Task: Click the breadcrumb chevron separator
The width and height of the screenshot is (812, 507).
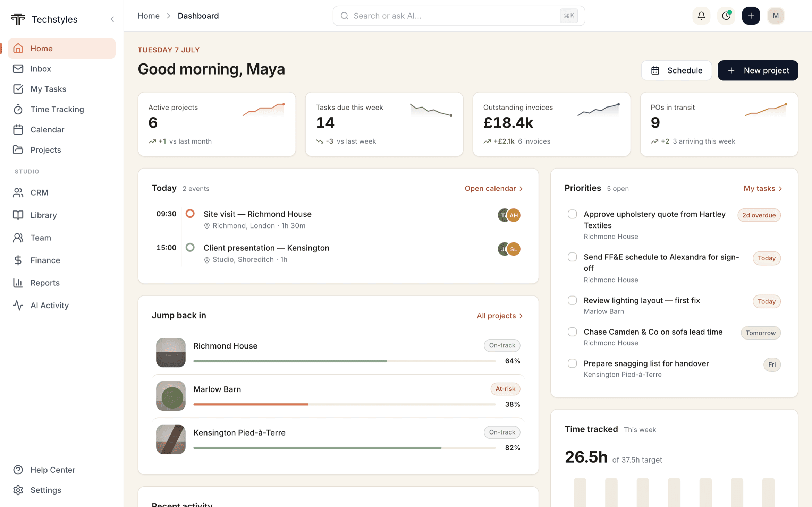Action: [x=169, y=16]
